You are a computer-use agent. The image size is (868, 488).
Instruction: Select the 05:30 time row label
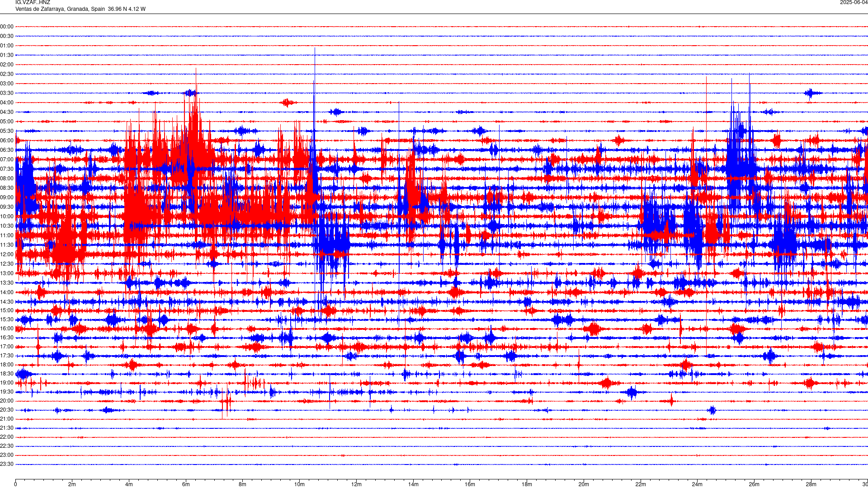click(x=7, y=131)
